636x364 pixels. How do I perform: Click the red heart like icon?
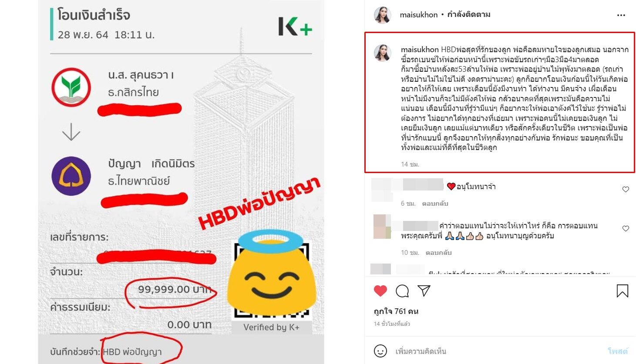tap(380, 291)
